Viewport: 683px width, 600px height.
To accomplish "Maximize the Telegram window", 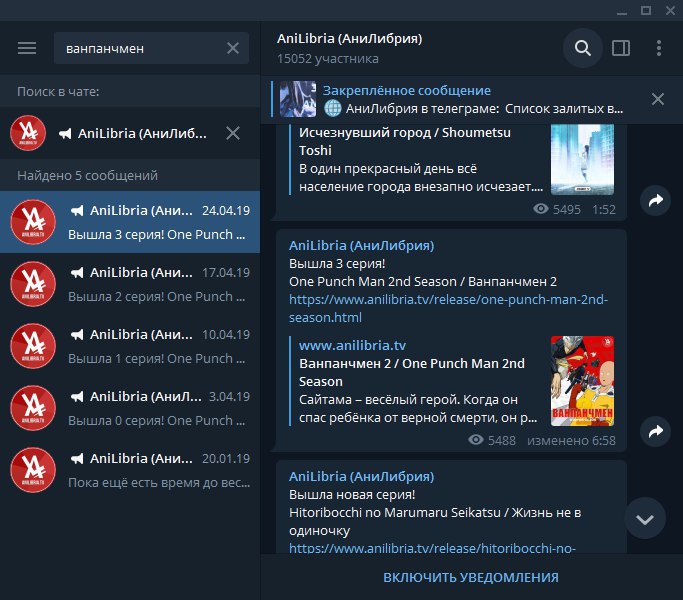I will 646,10.
